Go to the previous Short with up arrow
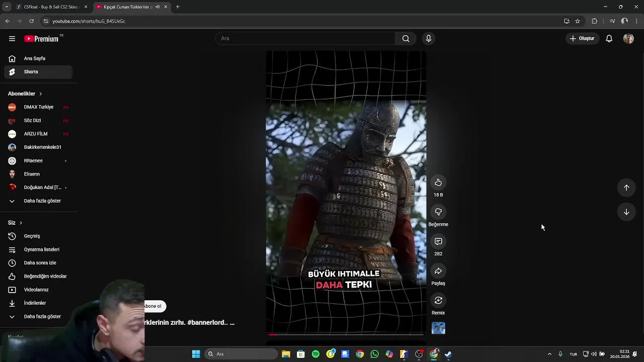 (x=626, y=188)
